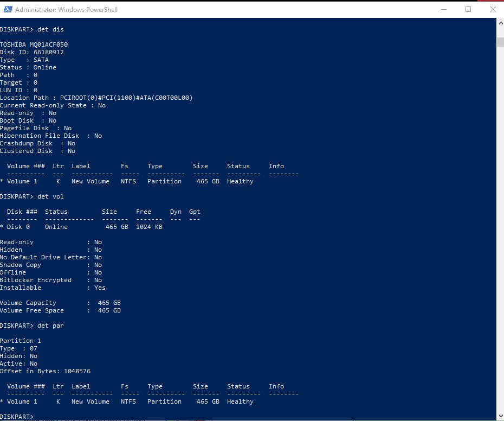The width and height of the screenshot is (504, 421).
Task: Click the vertical scrollbar thumb
Action: (x=500, y=42)
